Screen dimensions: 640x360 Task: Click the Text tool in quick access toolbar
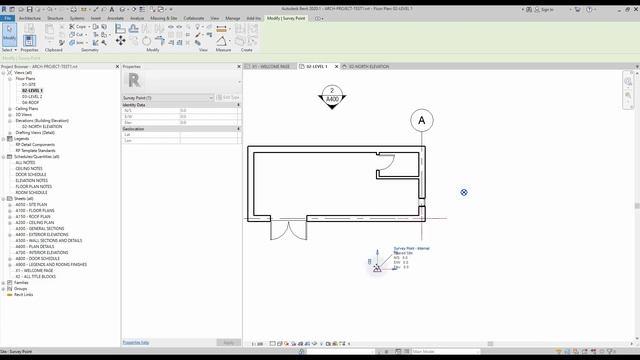(112, 9)
